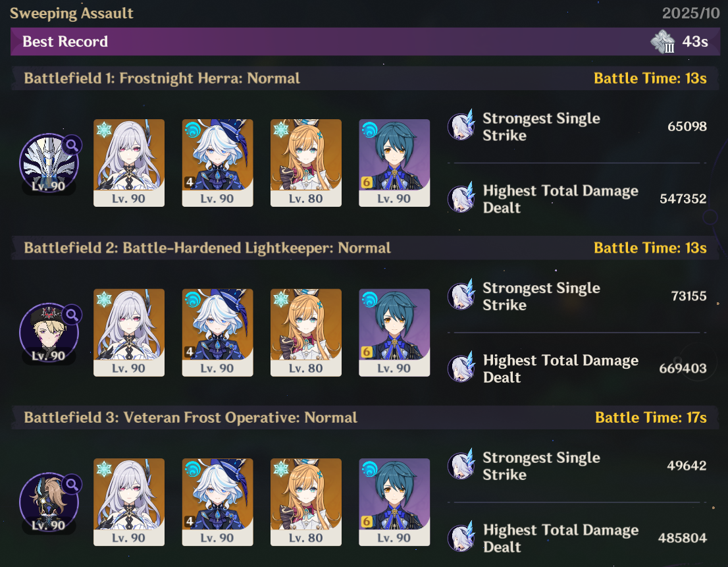The image size is (728, 567).
Task: Inspect the Battle-Hardened Lightkeeper boss icon
Action: pos(49,333)
